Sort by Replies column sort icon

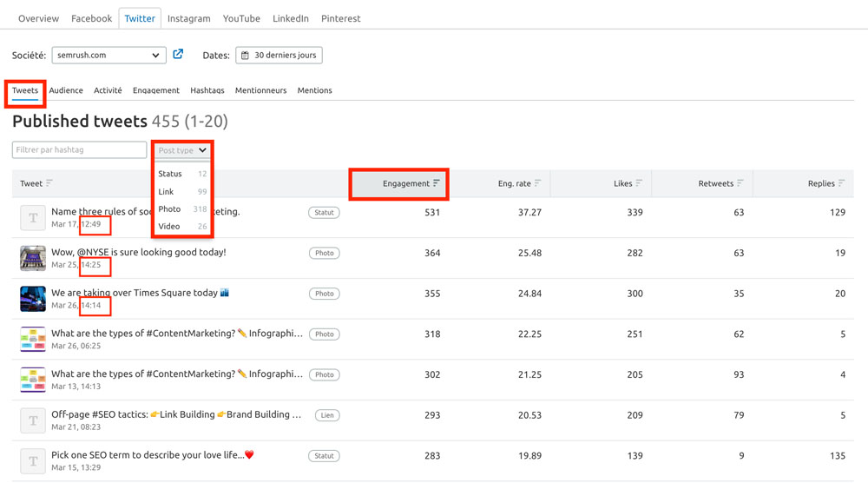pos(841,183)
